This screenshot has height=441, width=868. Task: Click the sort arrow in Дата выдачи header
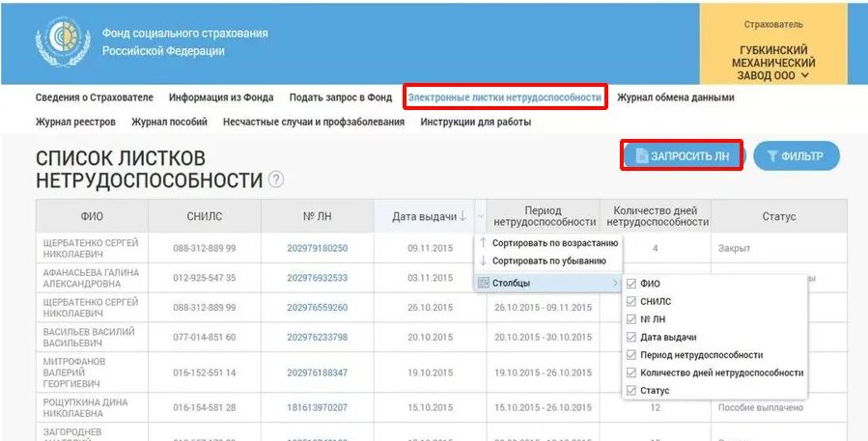pos(462,216)
